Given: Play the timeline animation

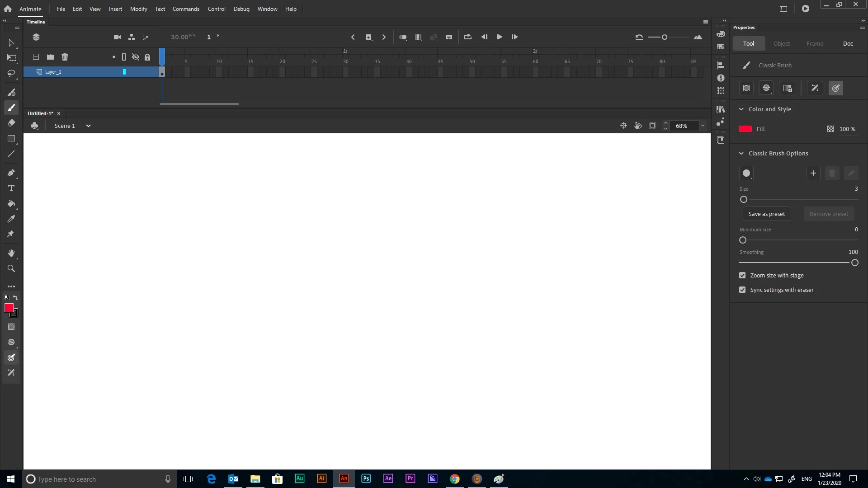Looking at the screenshot, I should point(499,37).
